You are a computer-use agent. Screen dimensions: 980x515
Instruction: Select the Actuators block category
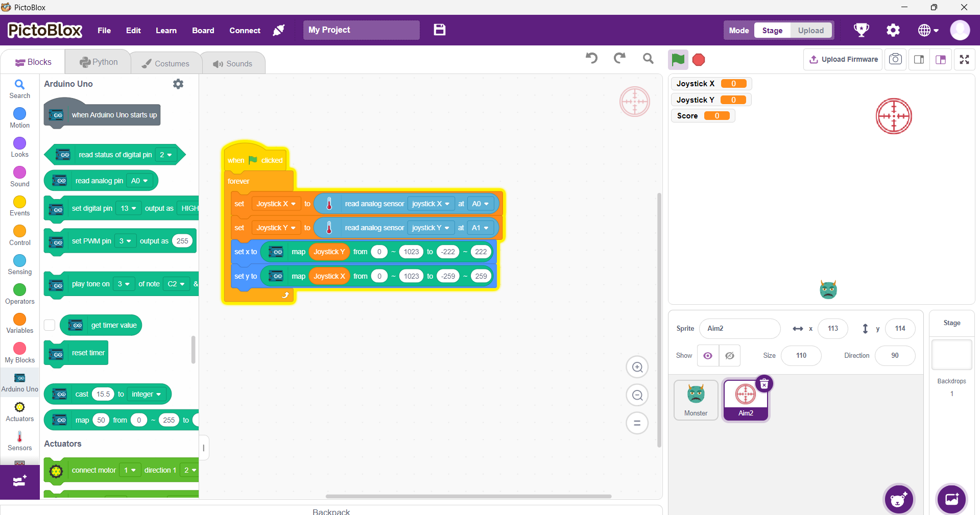pyautogui.click(x=19, y=411)
